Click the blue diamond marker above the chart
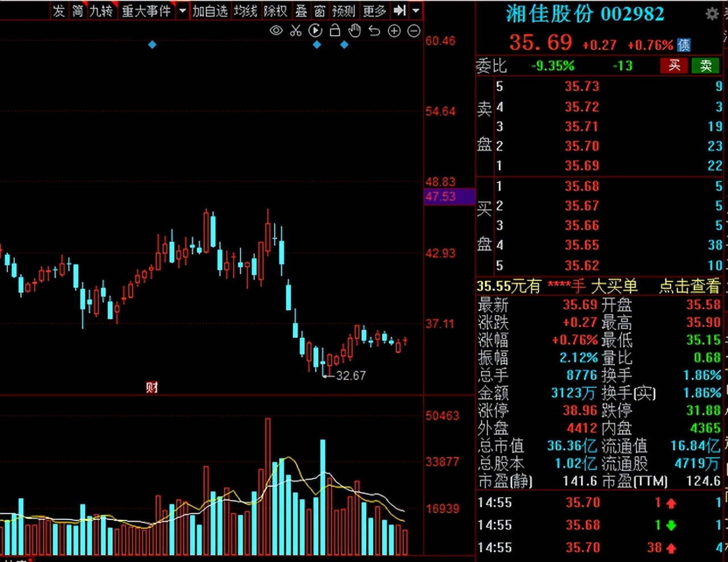The width and height of the screenshot is (728, 562). [152, 44]
